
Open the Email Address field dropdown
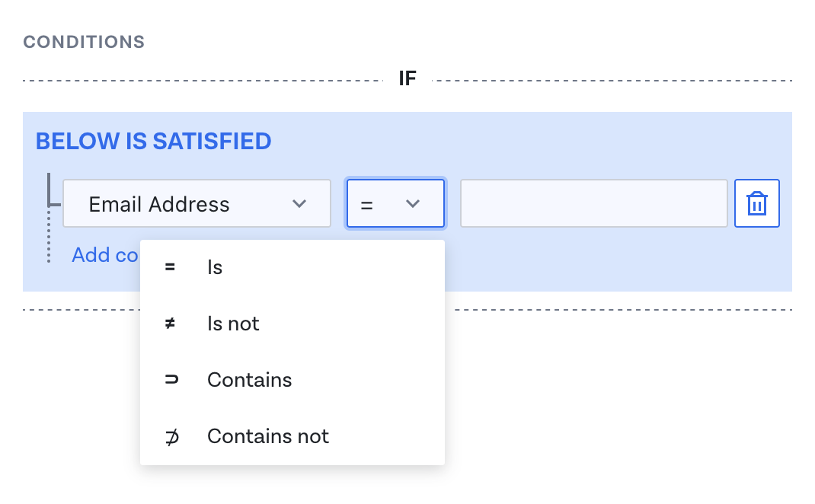(196, 203)
